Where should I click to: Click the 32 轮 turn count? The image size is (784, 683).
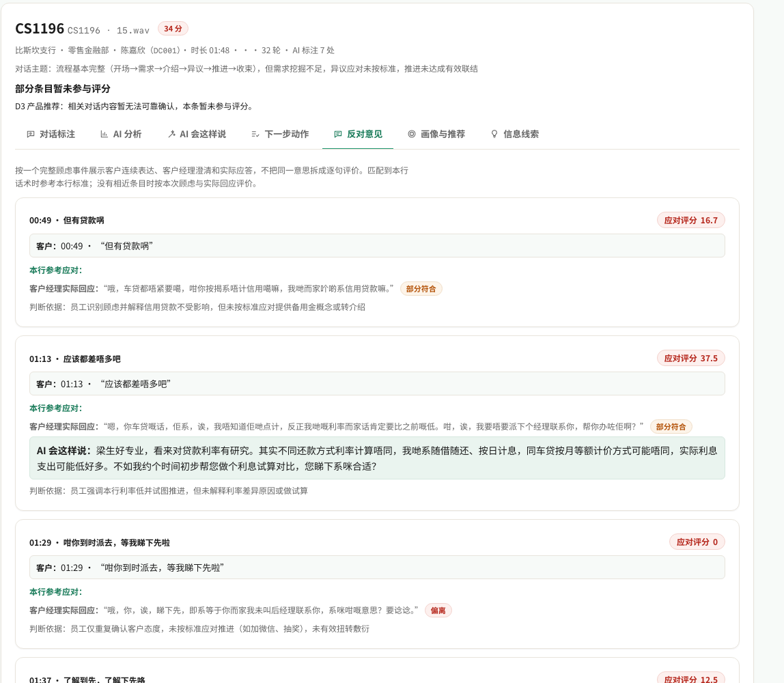(271, 51)
